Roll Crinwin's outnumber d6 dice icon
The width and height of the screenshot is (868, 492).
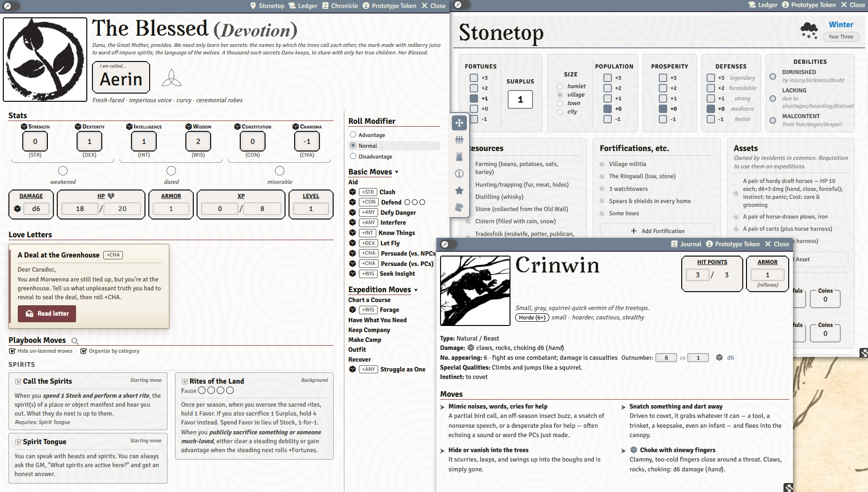719,357
